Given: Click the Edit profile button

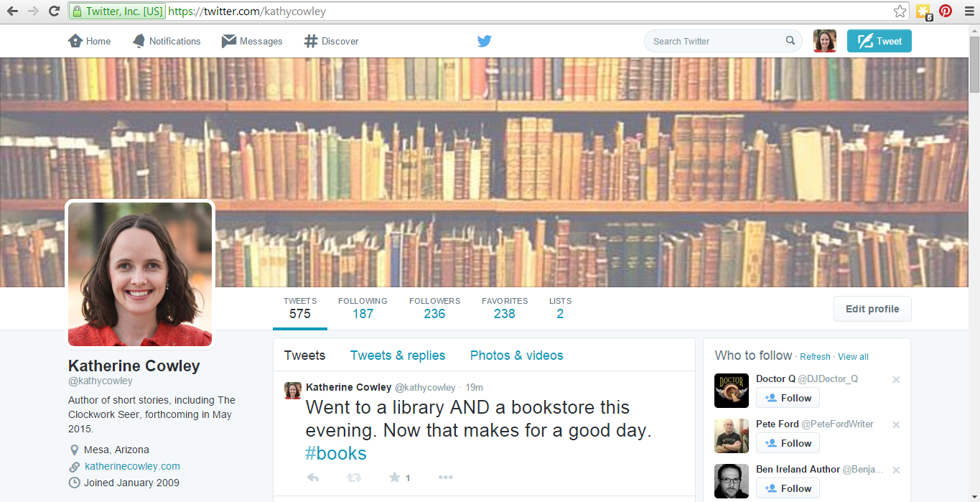Looking at the screenshot, I should (x=872, y=309).
